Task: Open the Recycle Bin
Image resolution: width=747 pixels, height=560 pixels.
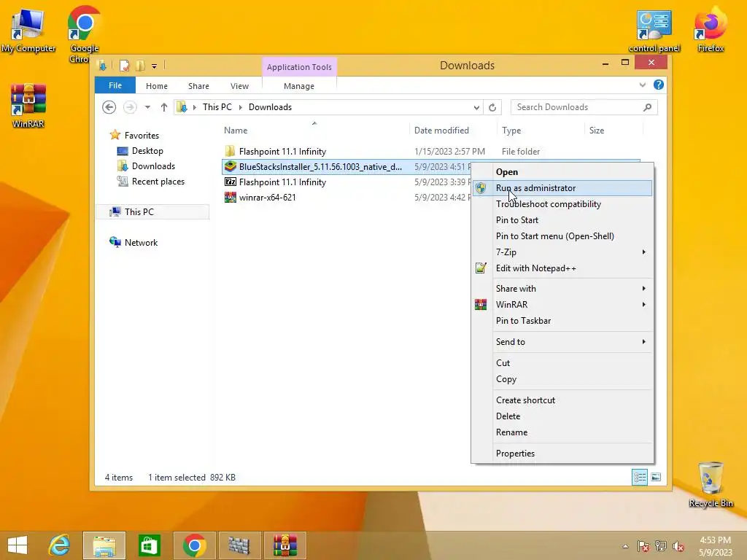Action: coord(711,484)
